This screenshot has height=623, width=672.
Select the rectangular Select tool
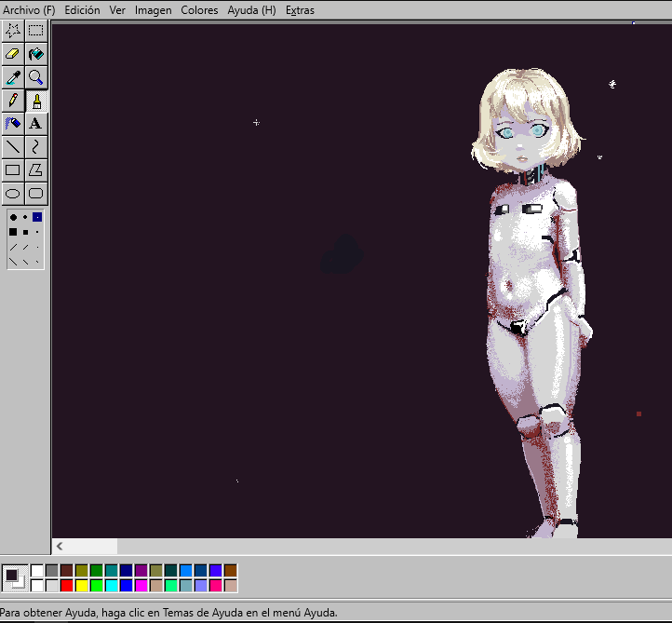[36, 31]
